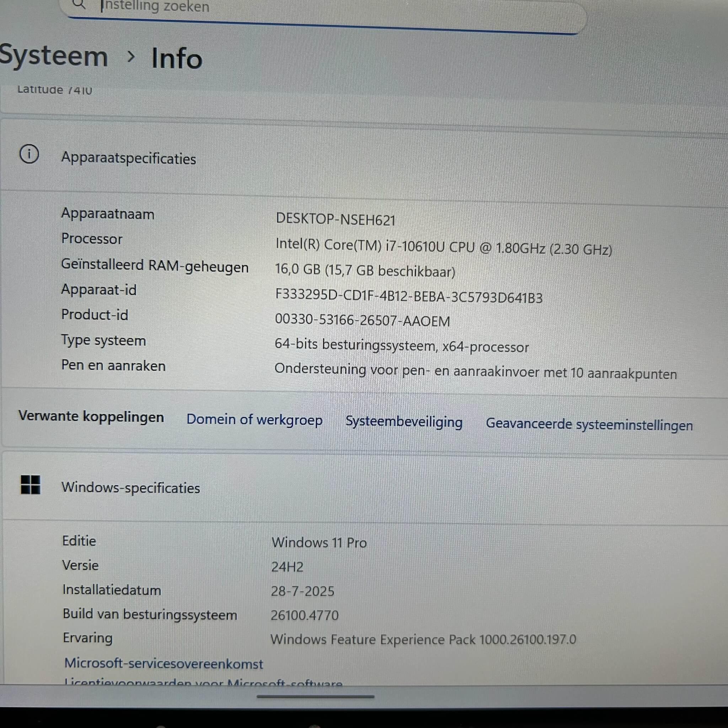Open the Systeembeveiliging link
Viewport: 728px width, 728px height.
click(404, 422)
